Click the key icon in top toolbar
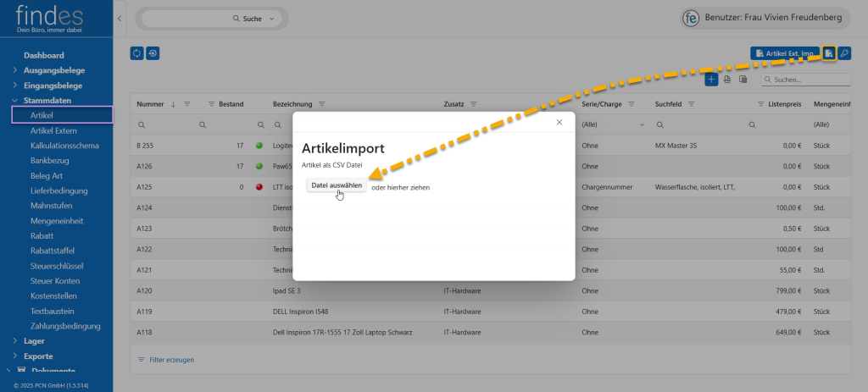The image size is (868, 392). 843,53
